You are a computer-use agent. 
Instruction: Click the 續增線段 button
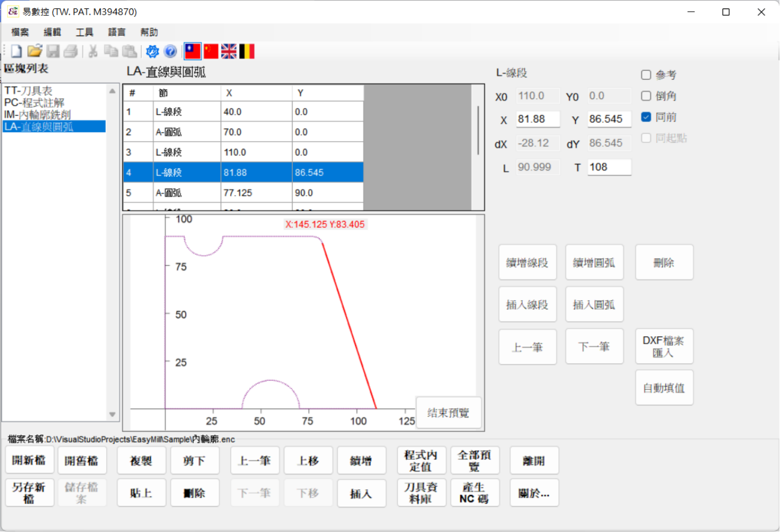527,263
